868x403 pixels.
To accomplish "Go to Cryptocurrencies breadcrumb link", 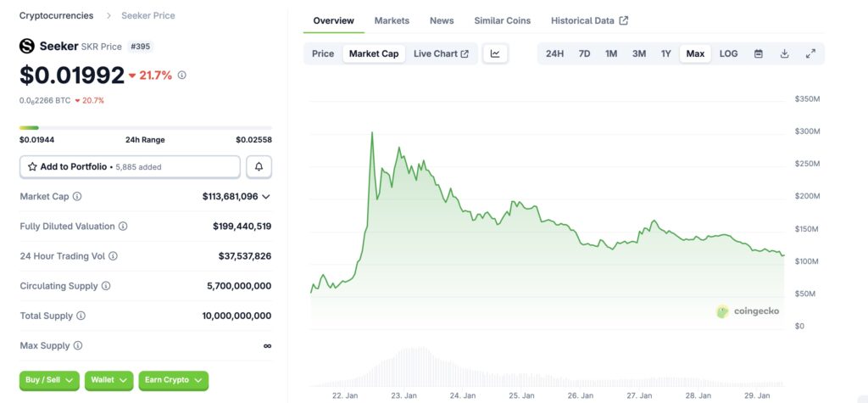I will 57,15.
